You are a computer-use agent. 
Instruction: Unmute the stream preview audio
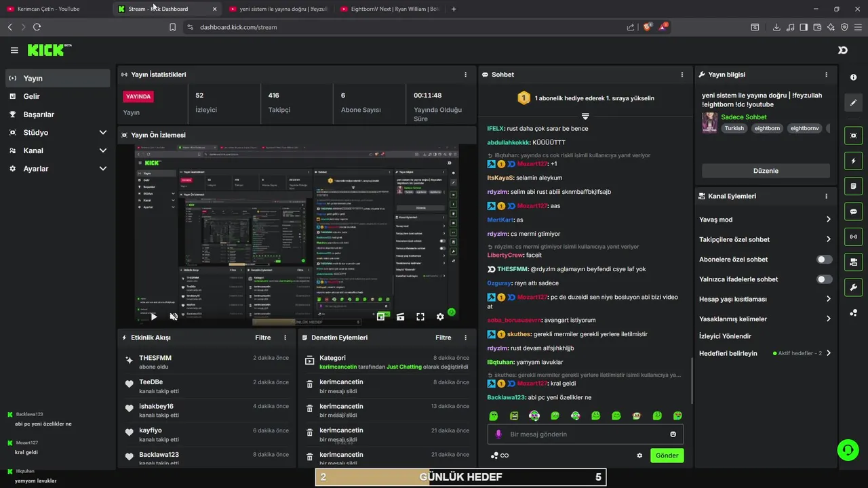(174, 317)
